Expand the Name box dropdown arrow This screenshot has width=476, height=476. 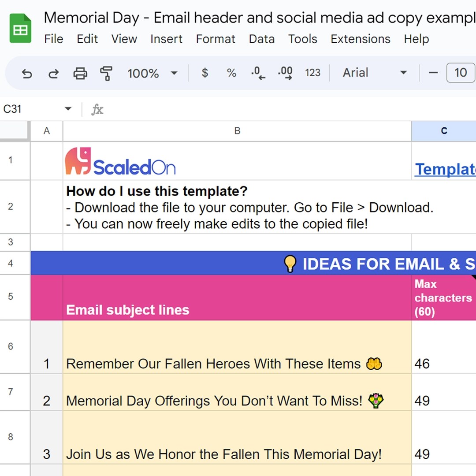click(x=68, y=108)
